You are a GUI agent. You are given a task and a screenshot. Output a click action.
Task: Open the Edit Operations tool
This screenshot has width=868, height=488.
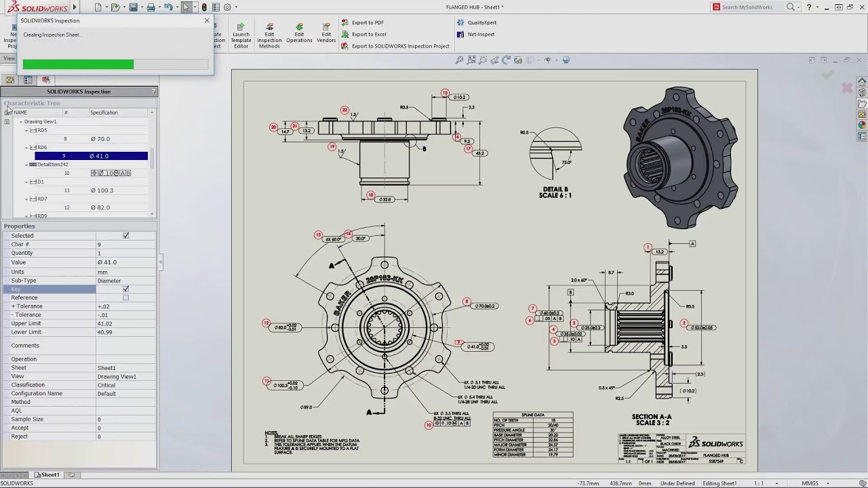tap(299, 34)
